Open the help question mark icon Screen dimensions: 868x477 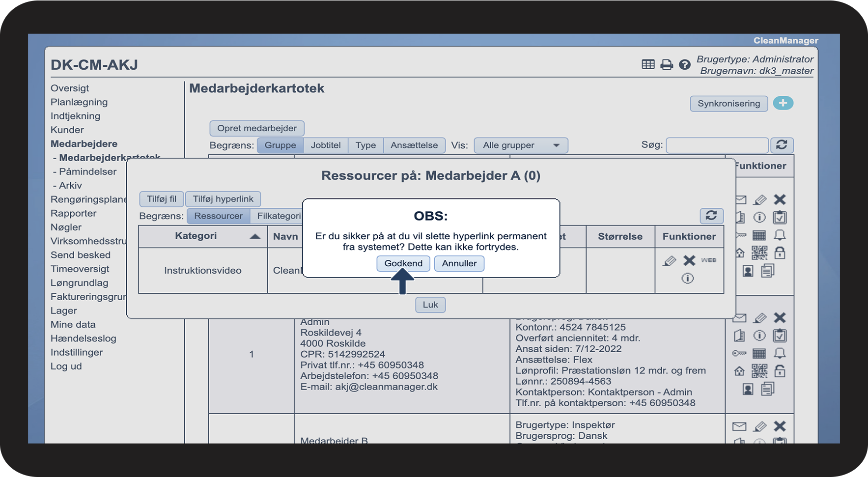[x=684, y=64]
